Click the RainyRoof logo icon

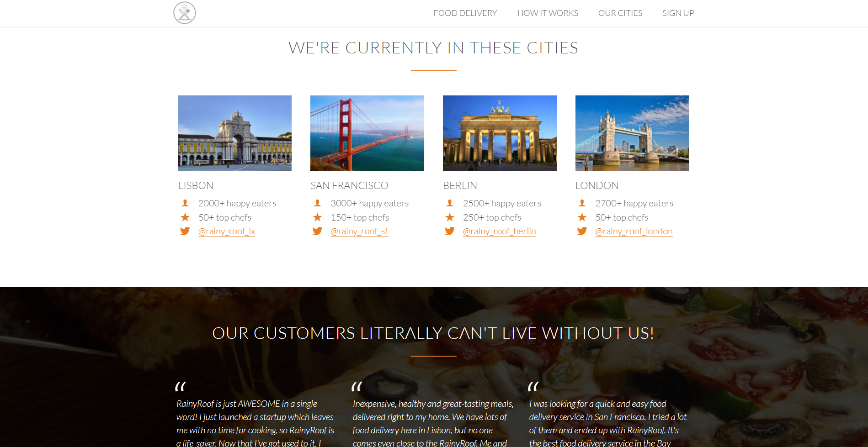click(185, 13)
